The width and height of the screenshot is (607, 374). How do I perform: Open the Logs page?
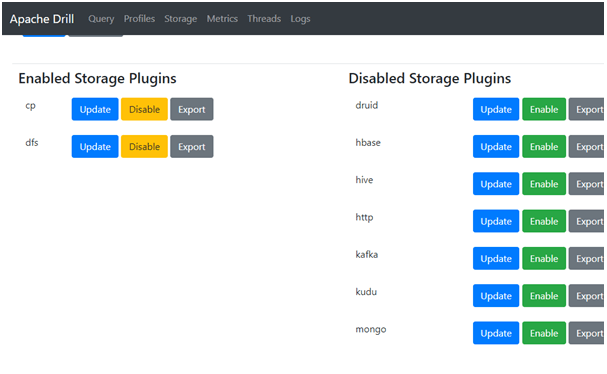tap(300, 19)
